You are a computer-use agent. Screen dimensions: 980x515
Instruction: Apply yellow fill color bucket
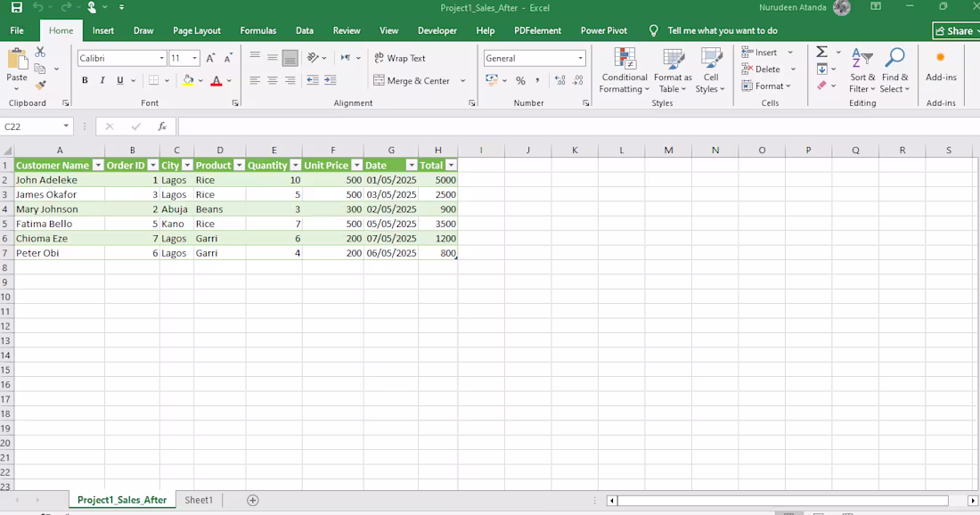pos(188,80)
